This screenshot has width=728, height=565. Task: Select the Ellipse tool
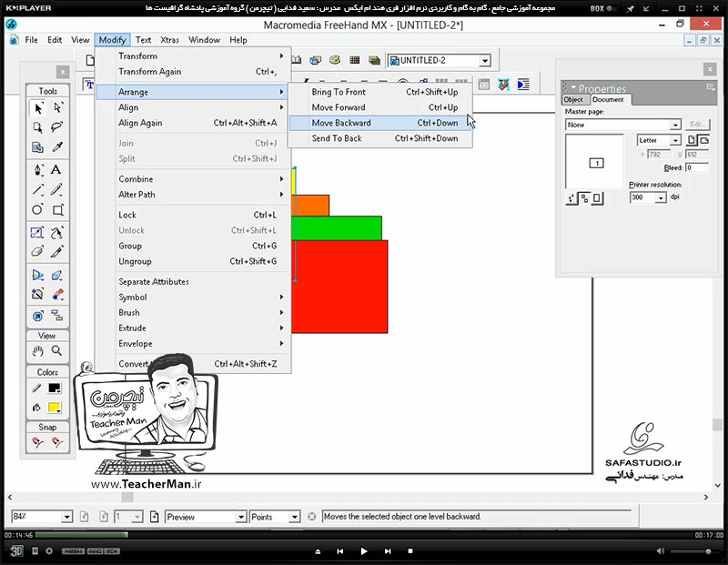[x=37, y=209]
